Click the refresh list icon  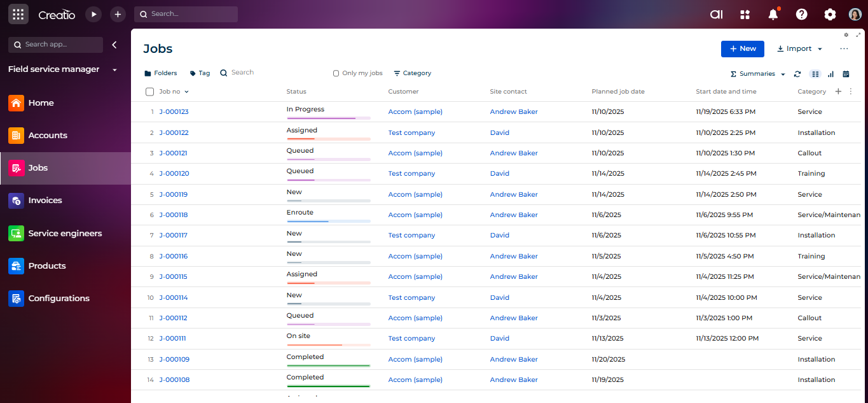coord(797,74)
